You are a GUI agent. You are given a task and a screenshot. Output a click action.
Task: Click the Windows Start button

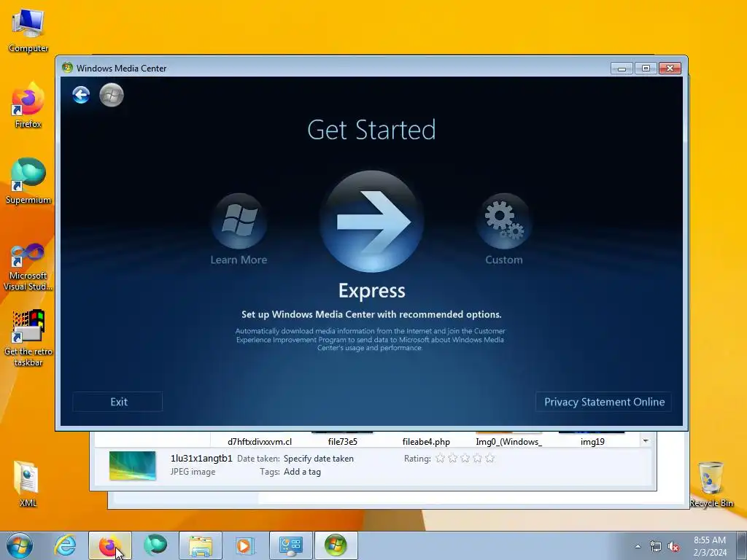pyautogui.click(x=20, y=545)
